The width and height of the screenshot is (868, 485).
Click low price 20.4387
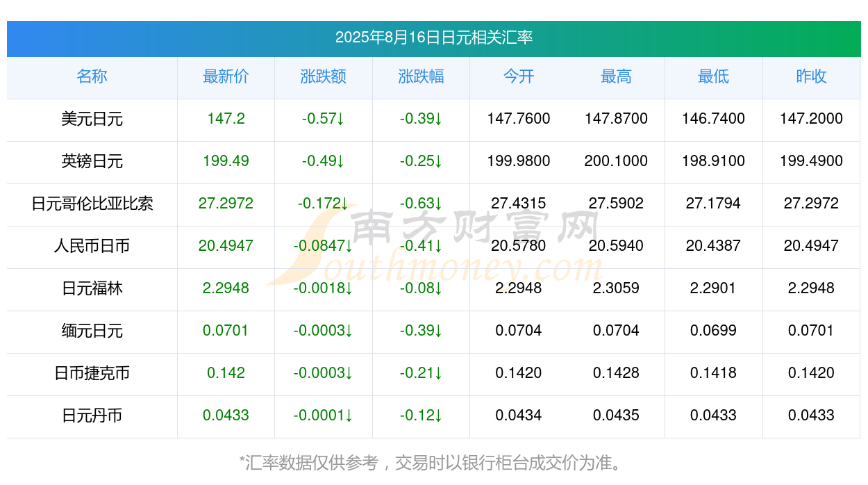(x=714, y=246)
